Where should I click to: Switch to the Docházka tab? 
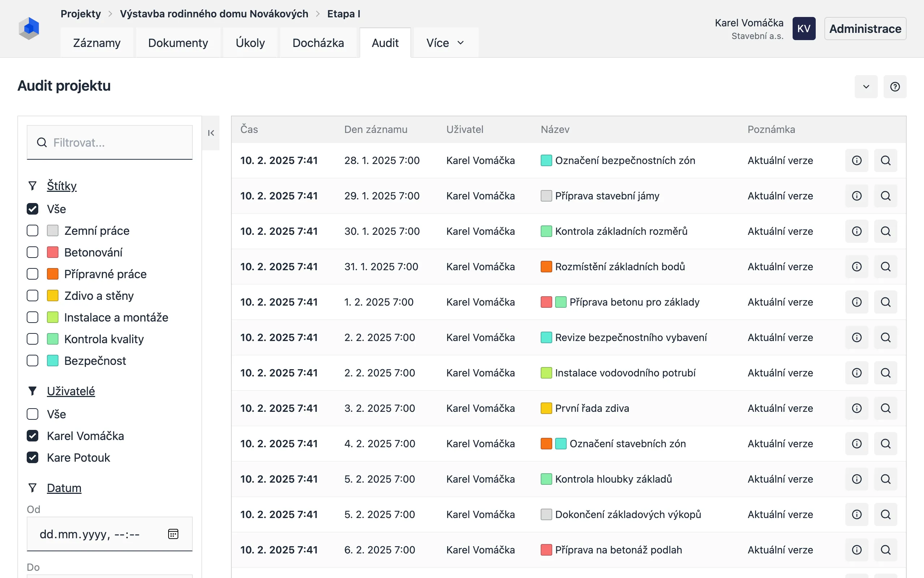click(318, 43)
